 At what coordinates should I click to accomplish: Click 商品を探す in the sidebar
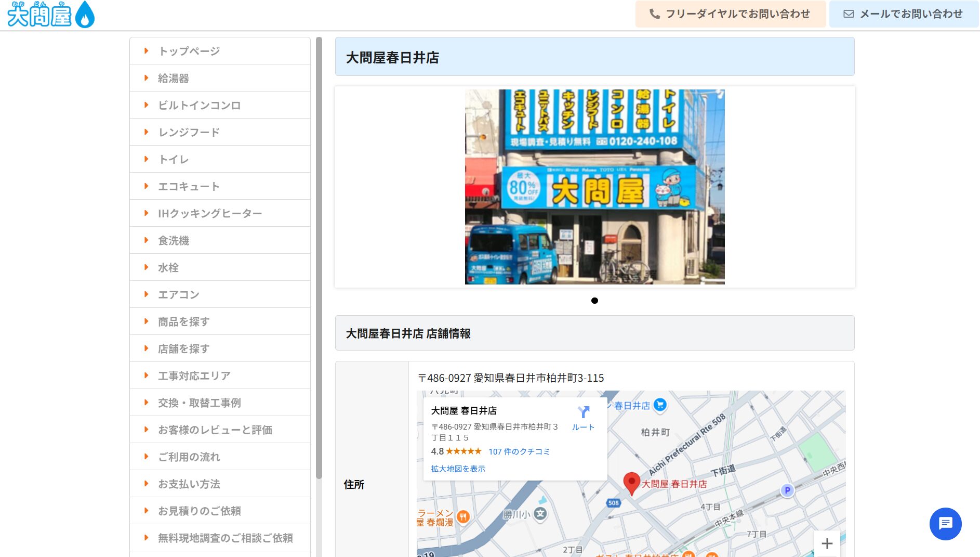coord(220,321)
